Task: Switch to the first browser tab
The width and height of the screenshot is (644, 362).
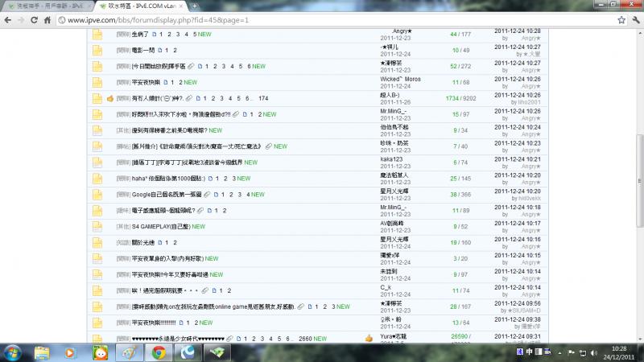Action: pos(46,6)
